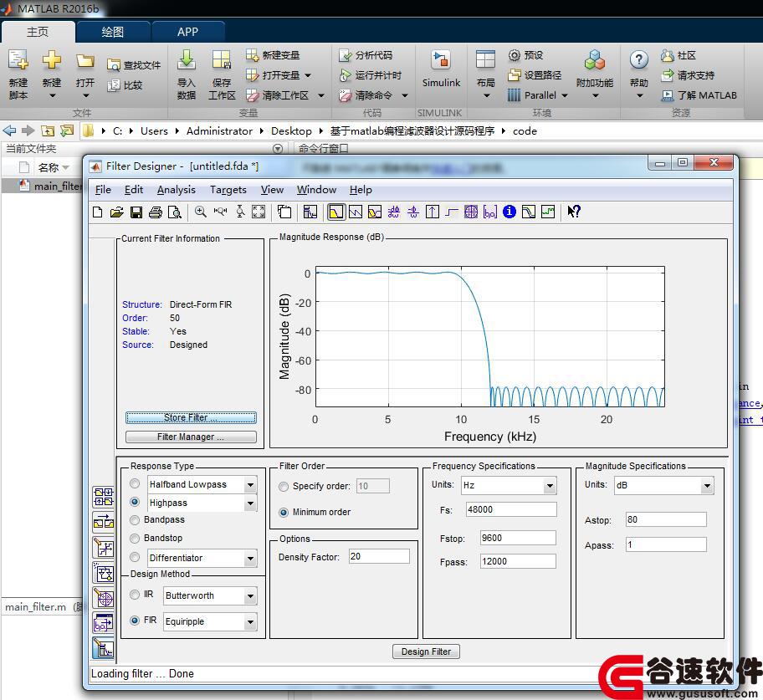Open the Targets menu

(228, 190)
